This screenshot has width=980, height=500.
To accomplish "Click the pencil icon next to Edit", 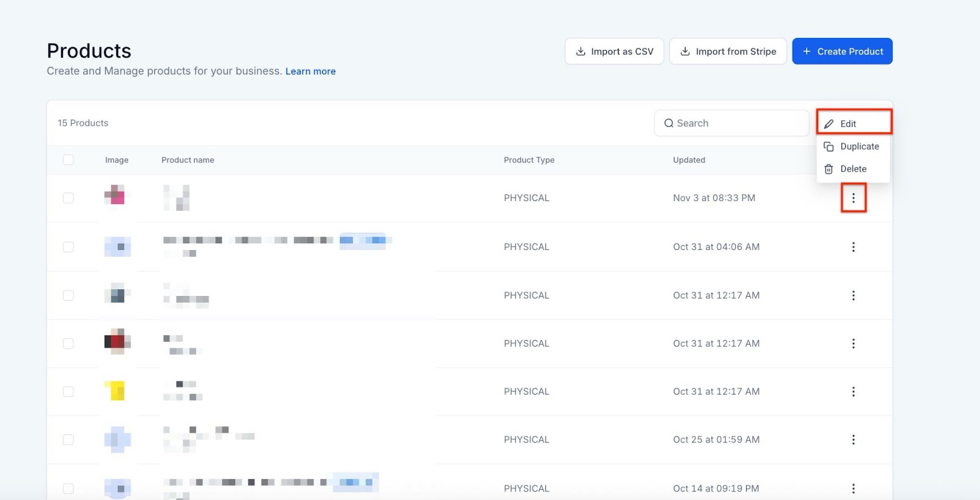I will point(829,124).
